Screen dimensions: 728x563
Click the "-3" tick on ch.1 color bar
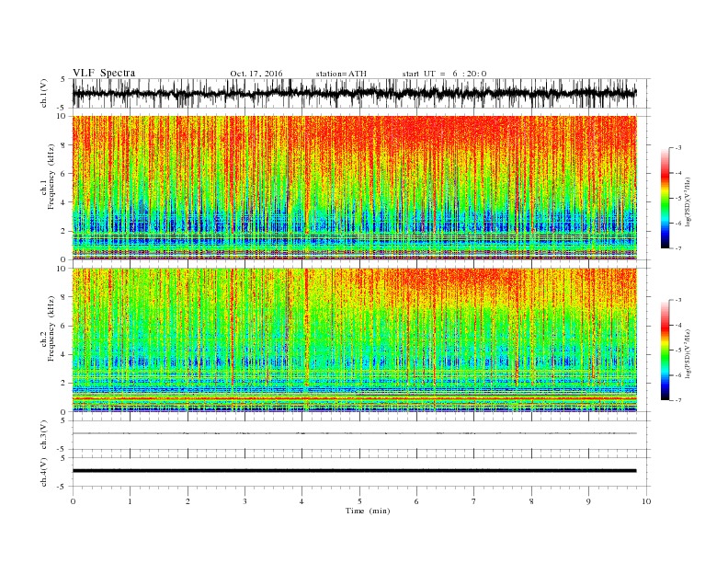[678, 148]
